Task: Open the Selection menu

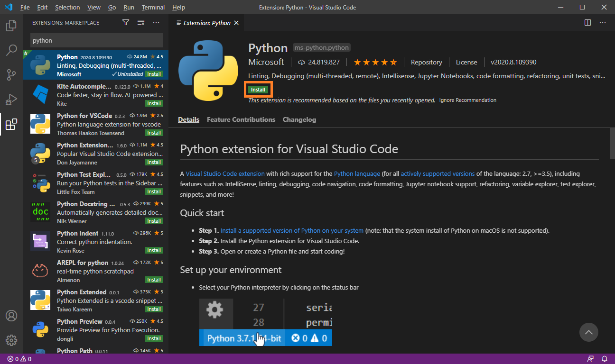Action: tap(67, 7)
